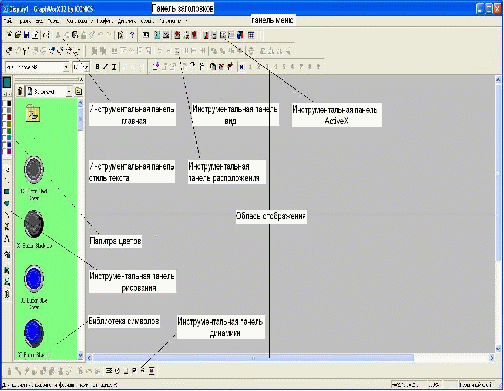Click the New display icon in main toolbar
The width and height of the screenshot is (504, 391).
point(9,35)
